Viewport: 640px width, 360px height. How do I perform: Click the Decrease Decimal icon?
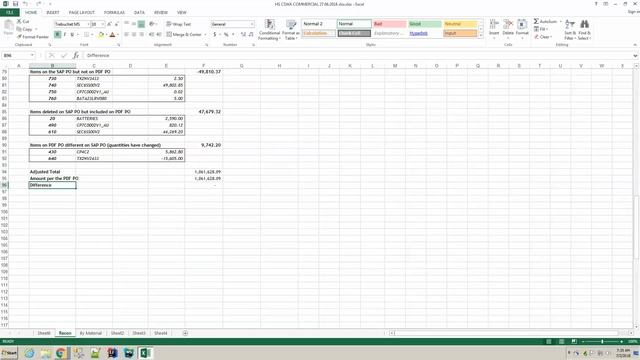pos(251,35)
